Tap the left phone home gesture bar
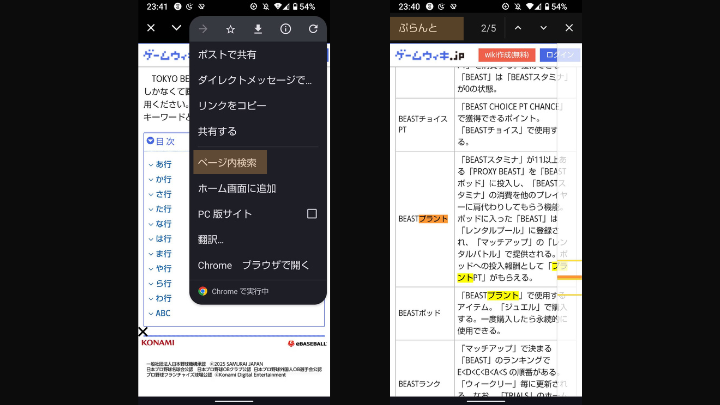 pyautogui.click(x=234, y=401)
